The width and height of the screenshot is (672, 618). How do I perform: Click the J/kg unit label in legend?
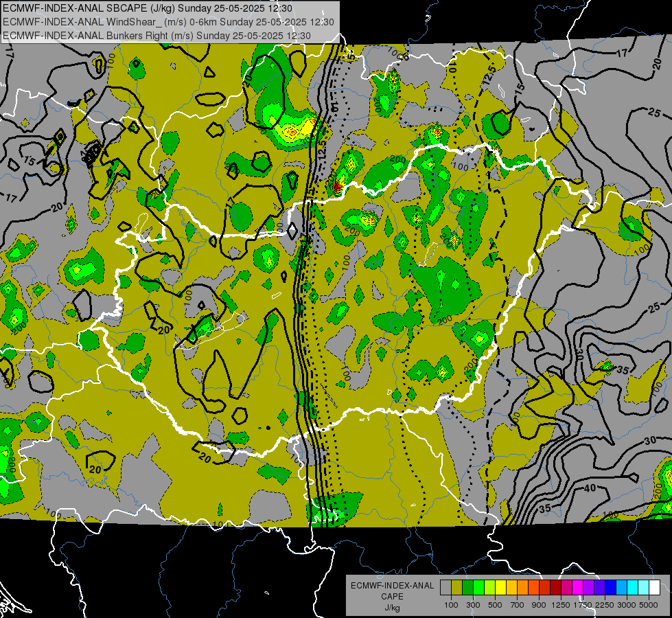point(392,607)
